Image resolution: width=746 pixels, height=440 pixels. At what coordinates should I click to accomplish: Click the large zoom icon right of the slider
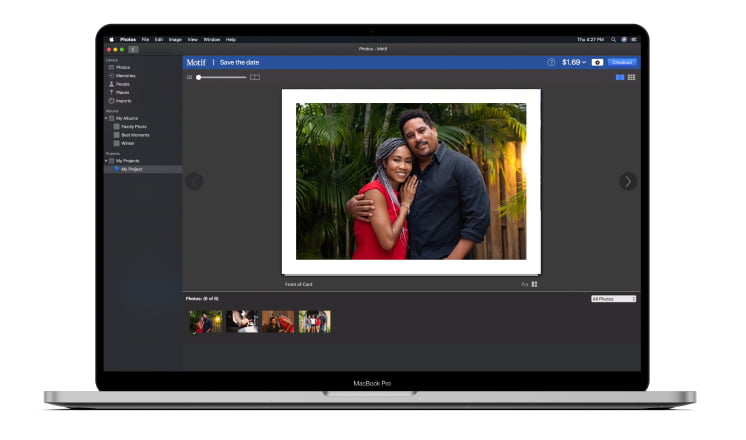pos(255,77)
